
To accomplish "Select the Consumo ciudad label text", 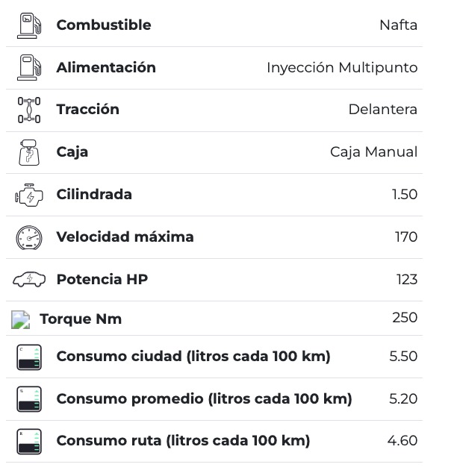I will pyautogui.click(x=193, y=357).
